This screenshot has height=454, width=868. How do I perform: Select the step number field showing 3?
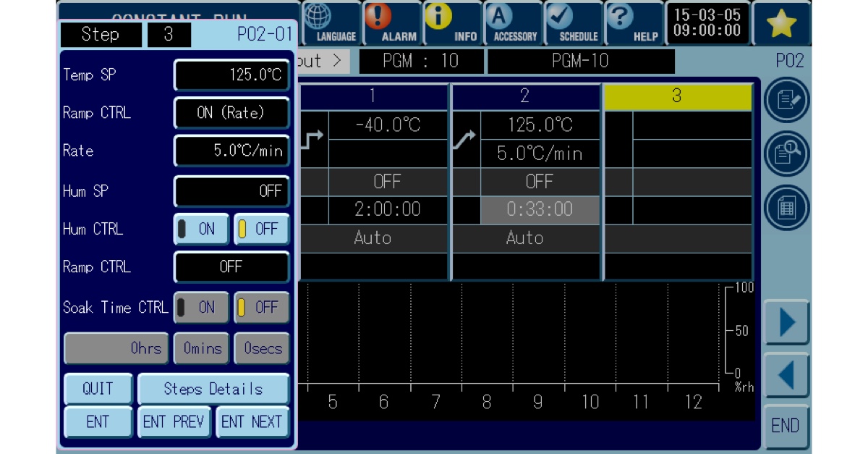click(169, 34)
